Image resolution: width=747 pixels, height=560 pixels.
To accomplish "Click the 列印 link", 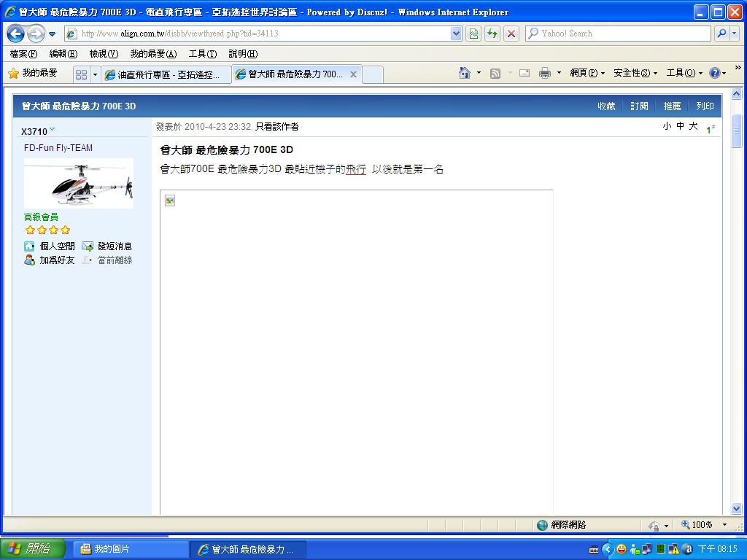I will tap(705, 106).
